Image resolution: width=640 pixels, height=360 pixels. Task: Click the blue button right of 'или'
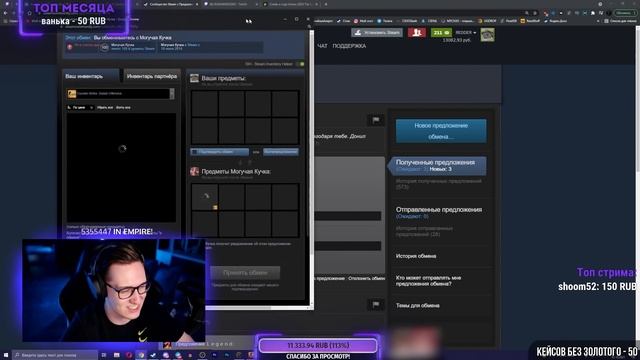pyautogui.click(x=281, y=152)
